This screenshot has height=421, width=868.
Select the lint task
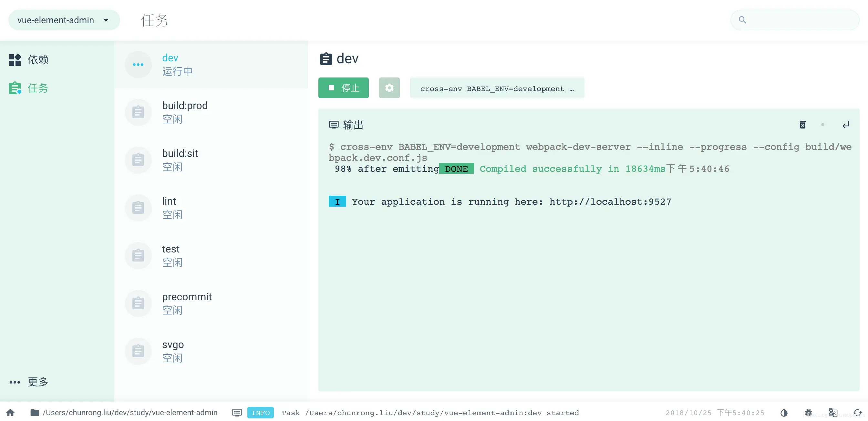[x=169, y=208]
